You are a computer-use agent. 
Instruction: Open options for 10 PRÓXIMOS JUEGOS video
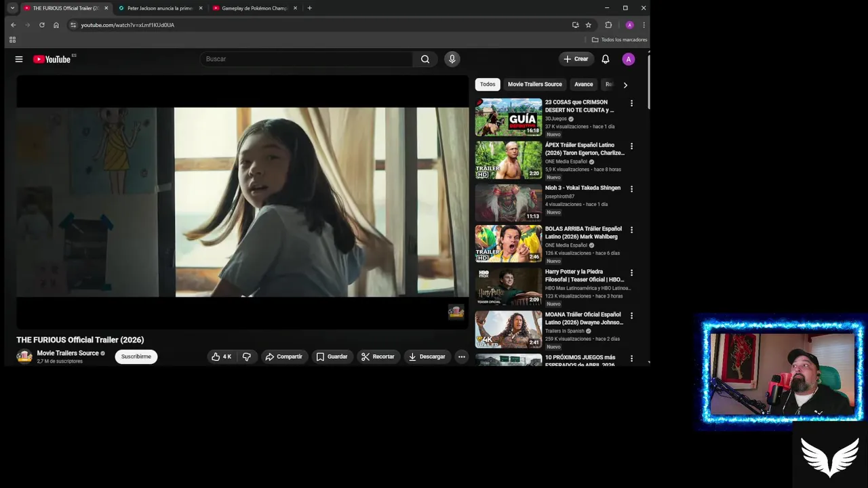coord(631,359)
